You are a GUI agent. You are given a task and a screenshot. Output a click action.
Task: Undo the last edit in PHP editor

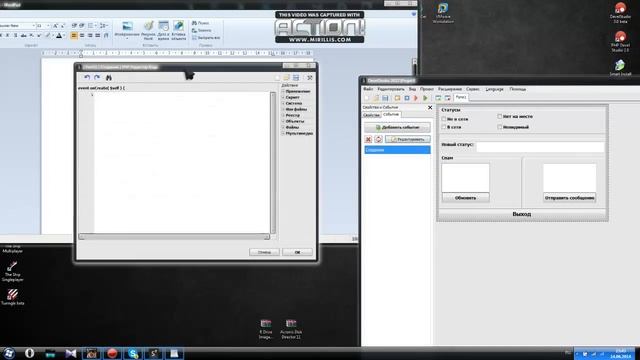point(87,78)
